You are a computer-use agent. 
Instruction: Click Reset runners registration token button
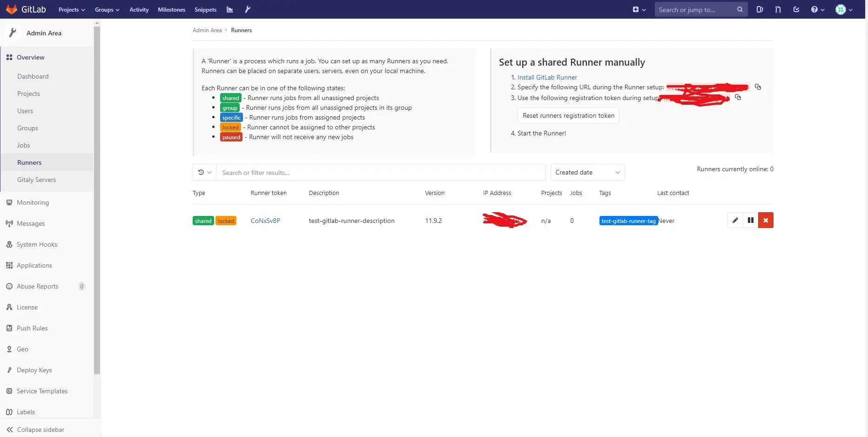[568, 115]
